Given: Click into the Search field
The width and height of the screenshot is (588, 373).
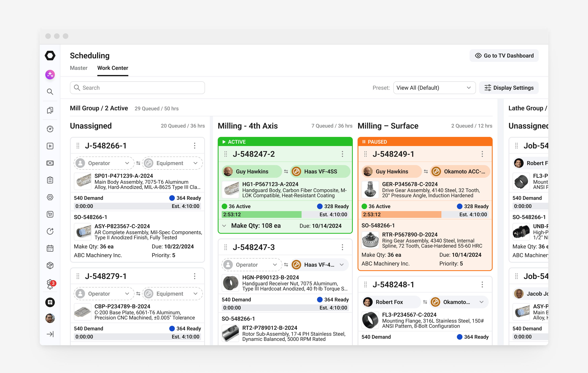Looking at the screenshot, I should [137, 87].
